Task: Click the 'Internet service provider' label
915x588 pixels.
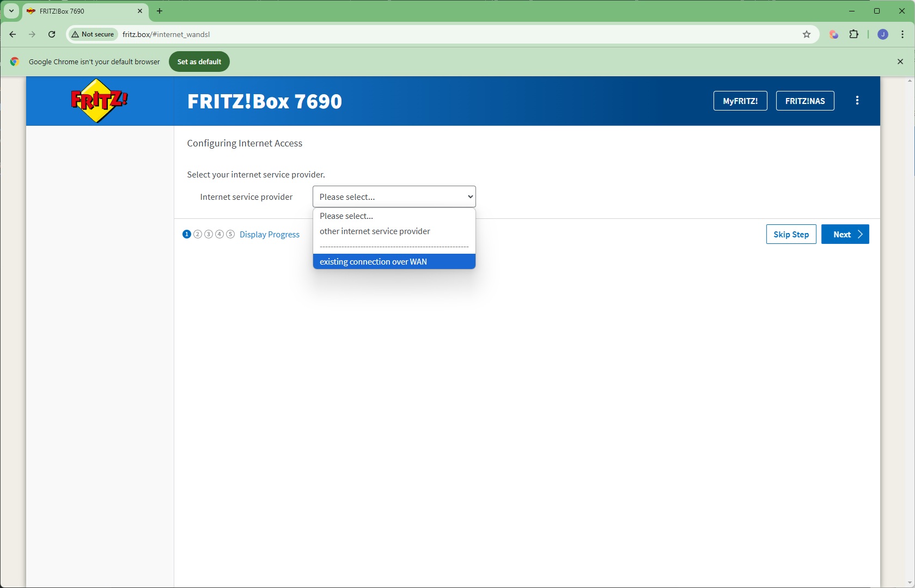Action: 246,197
